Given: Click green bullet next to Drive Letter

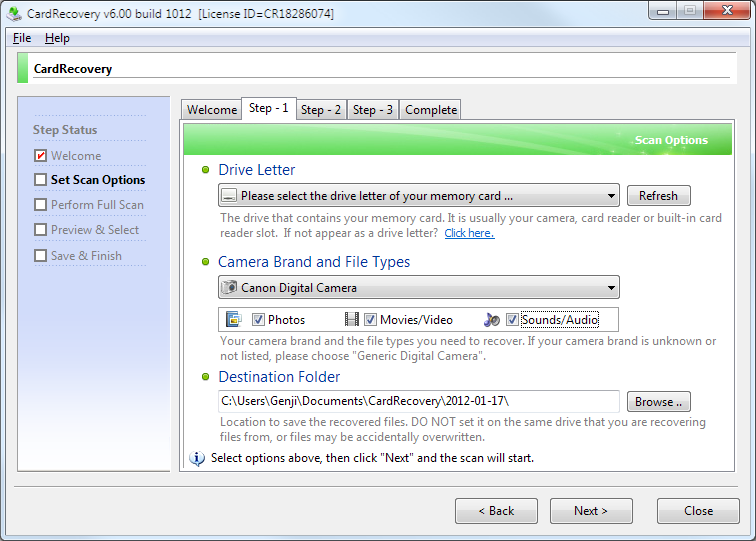Looking at the screenshot, I should [205, 170].
